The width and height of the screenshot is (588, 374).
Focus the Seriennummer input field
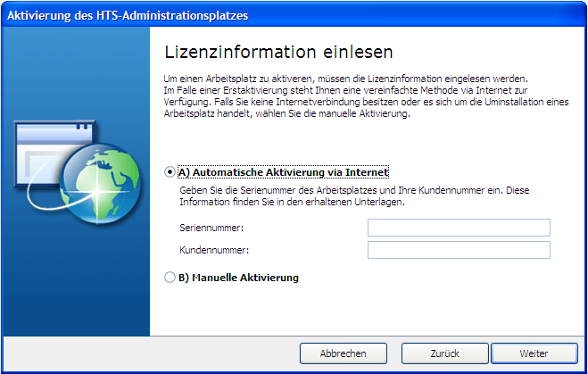(459, 228)
